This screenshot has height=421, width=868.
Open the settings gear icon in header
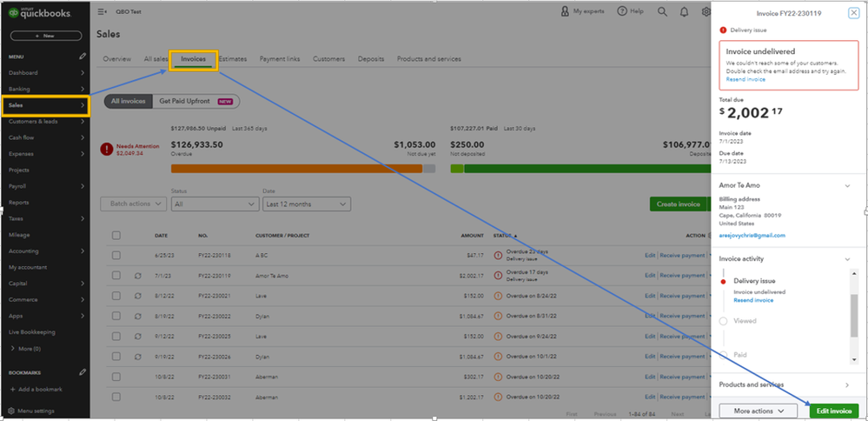click(706, 11)
